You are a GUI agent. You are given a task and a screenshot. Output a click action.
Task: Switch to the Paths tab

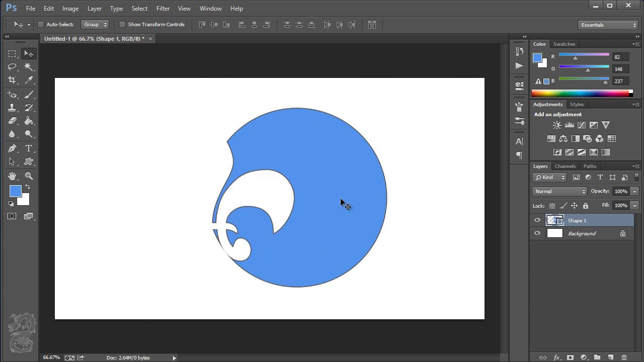(x=590, y=166)
